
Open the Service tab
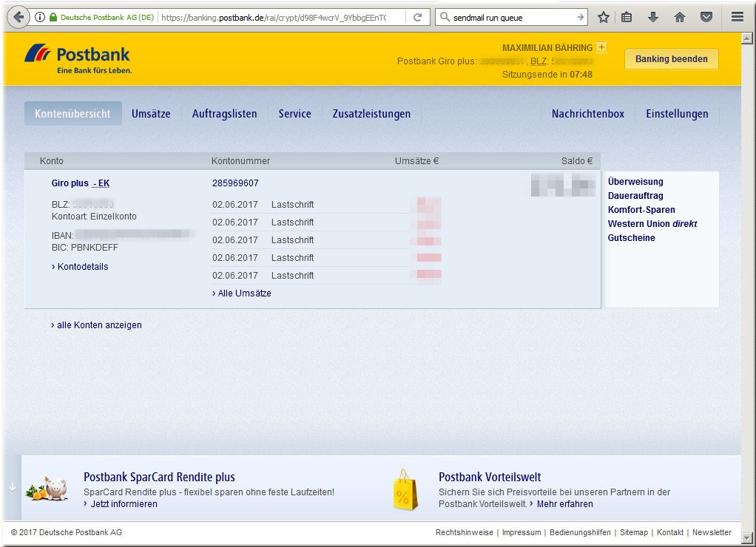tap(294, 114)
